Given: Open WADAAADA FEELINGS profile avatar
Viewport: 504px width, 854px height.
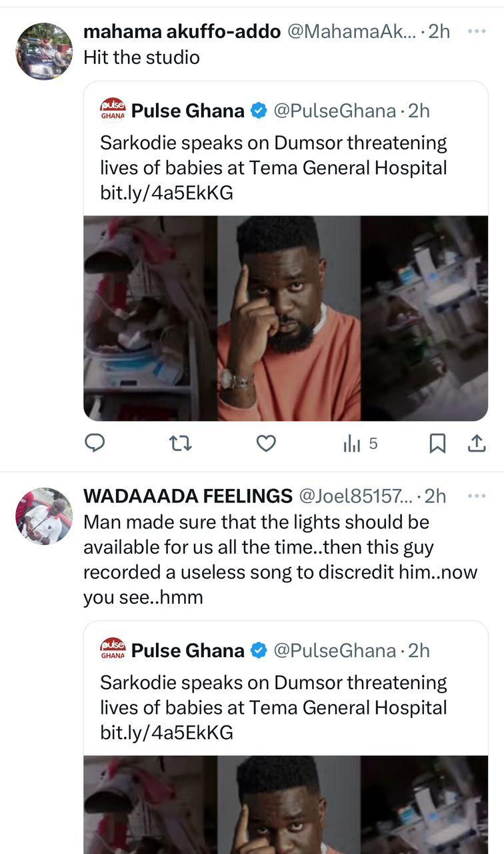Looking at the screenshot, I should point(44,516).
